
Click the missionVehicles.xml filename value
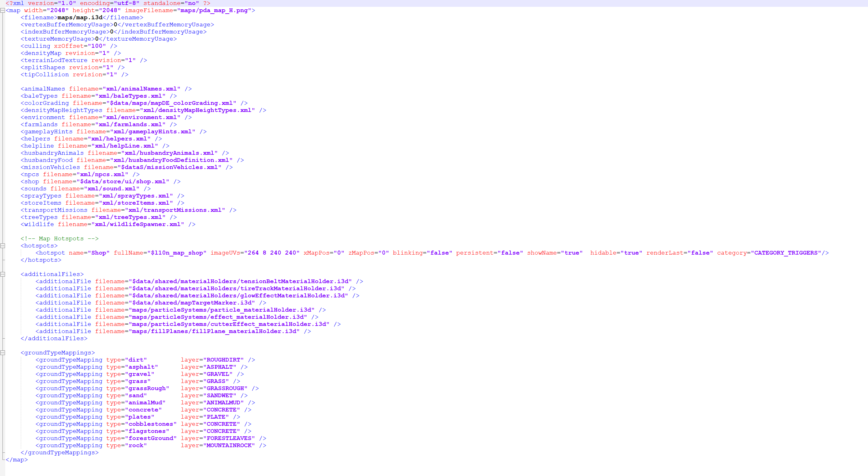pos(170,167)
